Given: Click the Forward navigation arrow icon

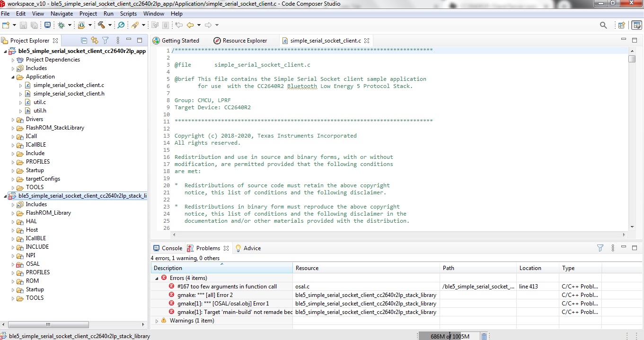Looking at the screenshot, I should click(x=208, y=25).
